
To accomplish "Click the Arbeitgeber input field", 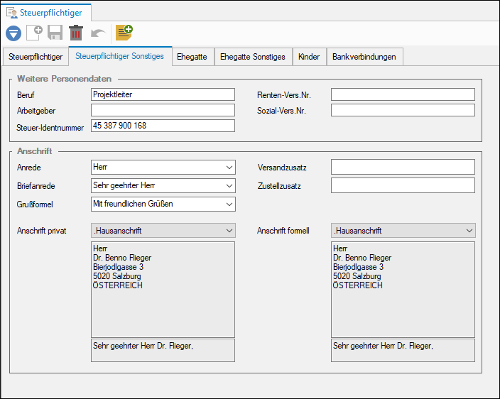I will (163, 110).
